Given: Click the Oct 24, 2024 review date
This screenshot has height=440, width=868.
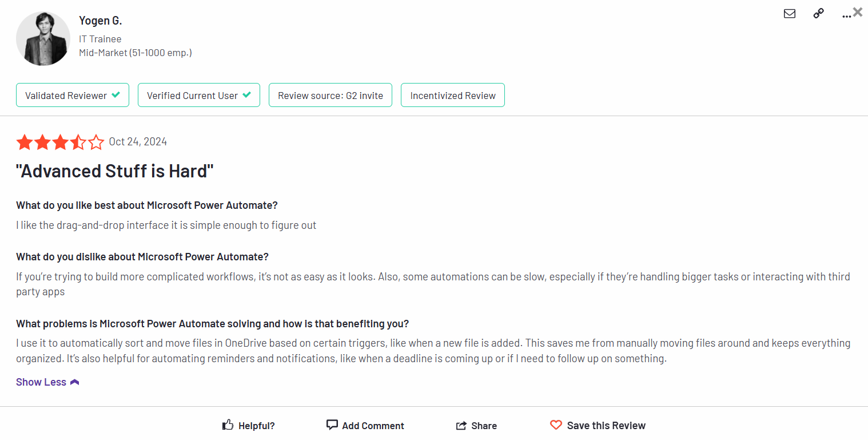Looking at the screenshot, I should (138, 142).
